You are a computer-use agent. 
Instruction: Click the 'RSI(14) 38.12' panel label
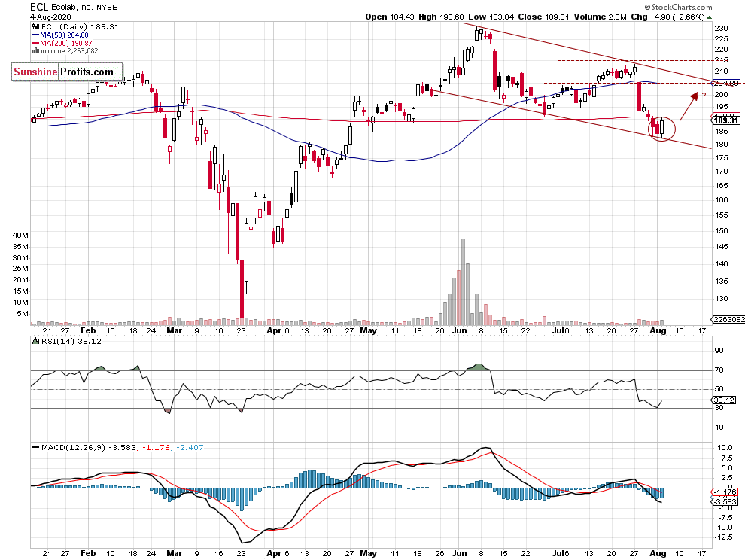click(x=71, y=341)
